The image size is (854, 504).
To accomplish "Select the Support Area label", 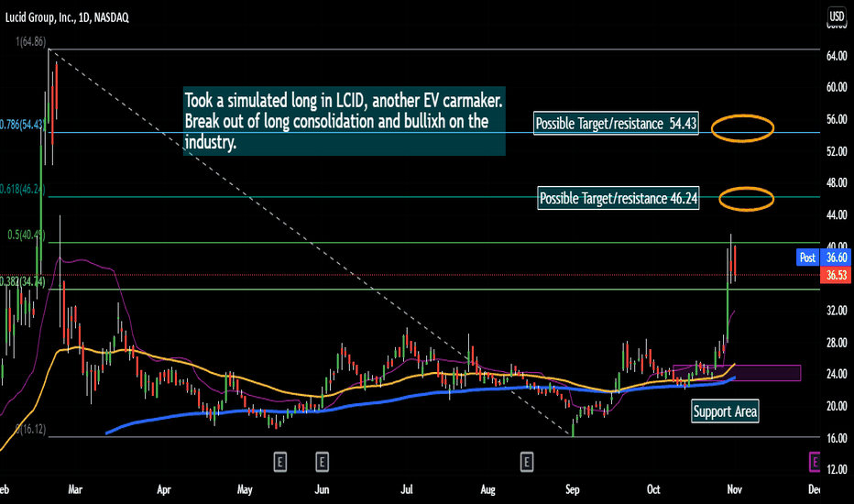I will (725, 411).
